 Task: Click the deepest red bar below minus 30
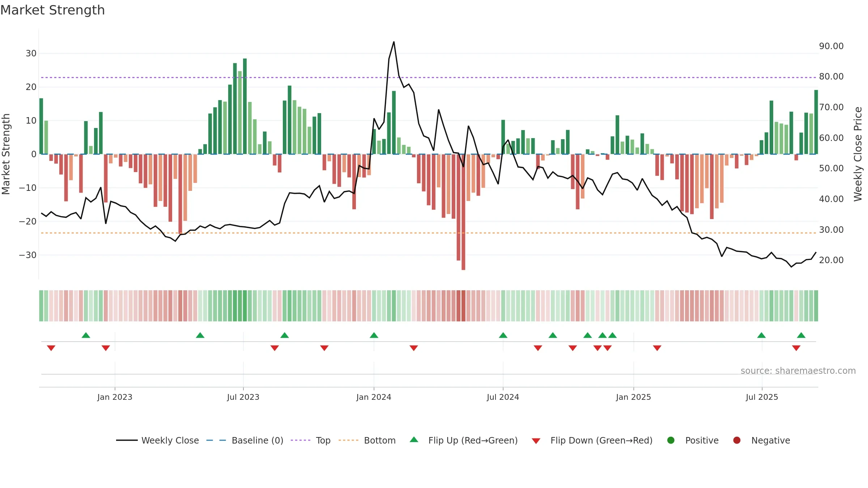click(x=463, y=212)
